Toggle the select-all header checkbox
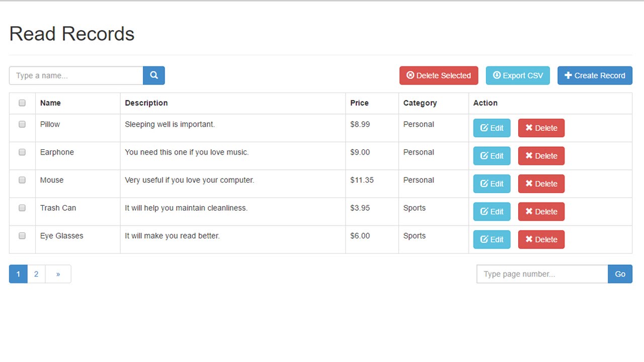 pos(22,103)
